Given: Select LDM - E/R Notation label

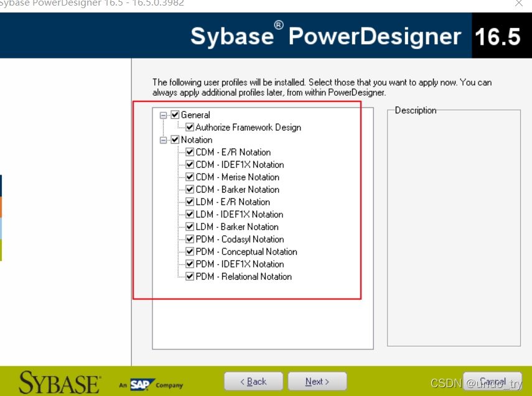Looking at the screenshot, I should click(x=233, y=202).
